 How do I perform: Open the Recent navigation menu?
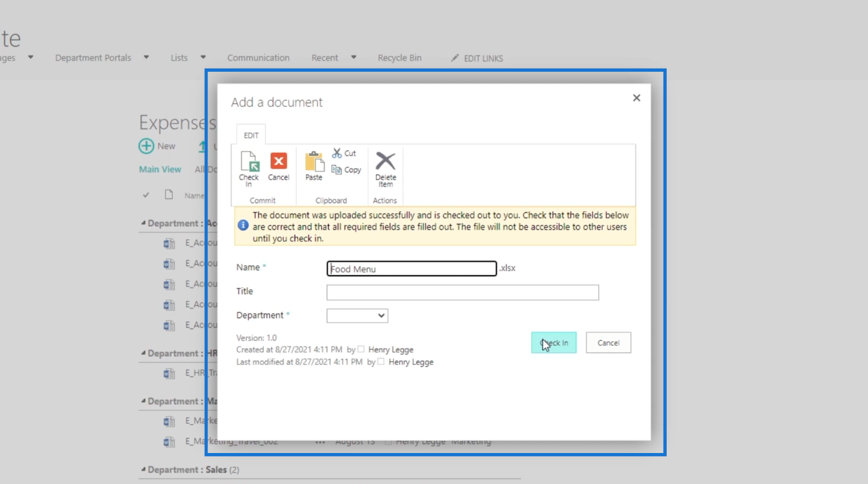pos(324,58)
